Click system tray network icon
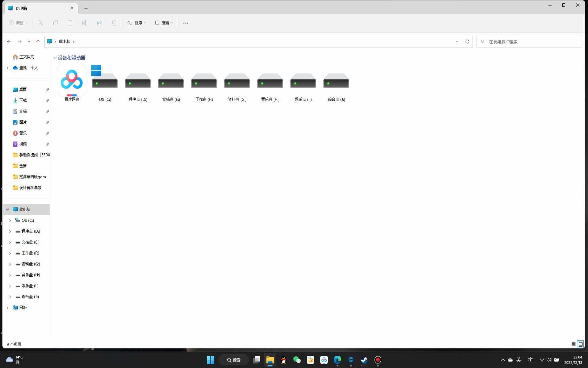This screenshot has width=588, height=368. click(541, 359)
